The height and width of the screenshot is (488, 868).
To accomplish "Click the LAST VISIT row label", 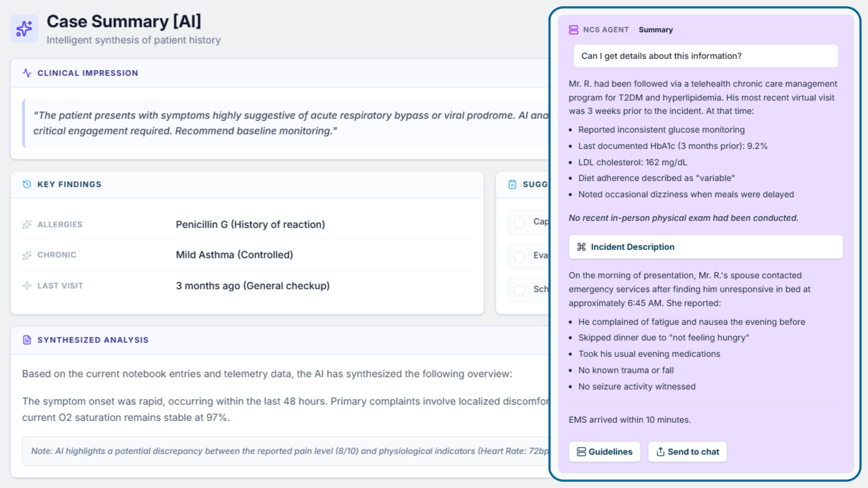I will click(x=60, y=286).
